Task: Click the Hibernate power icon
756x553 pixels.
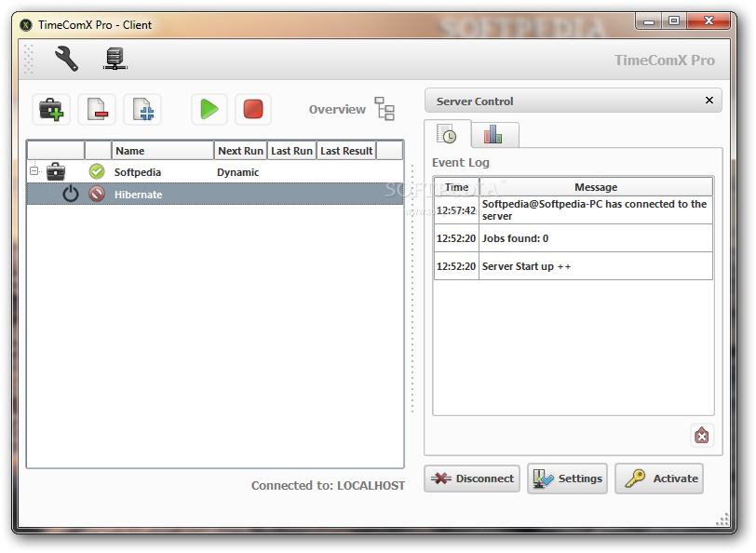Action: click(x=71, y=194)
